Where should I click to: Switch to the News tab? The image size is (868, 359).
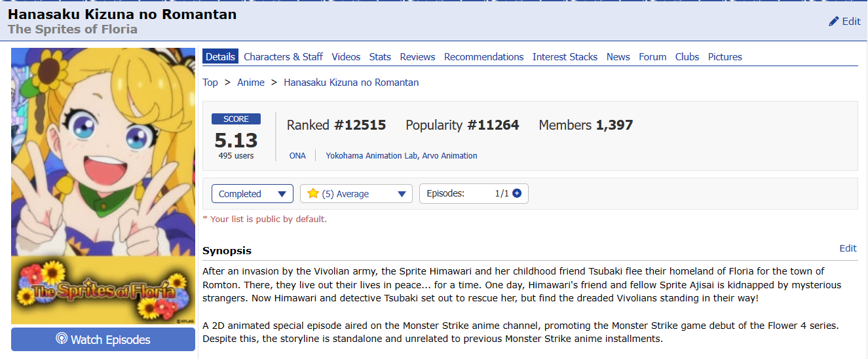tap(618, 57)
